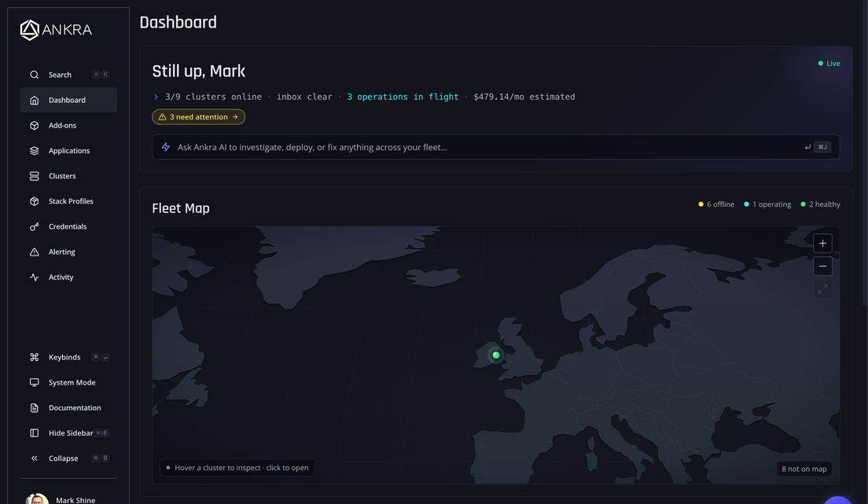Viewport: 868px width, 504px height.
Task: Click 'Fleet Map' heading
Action: coord(181,208)
